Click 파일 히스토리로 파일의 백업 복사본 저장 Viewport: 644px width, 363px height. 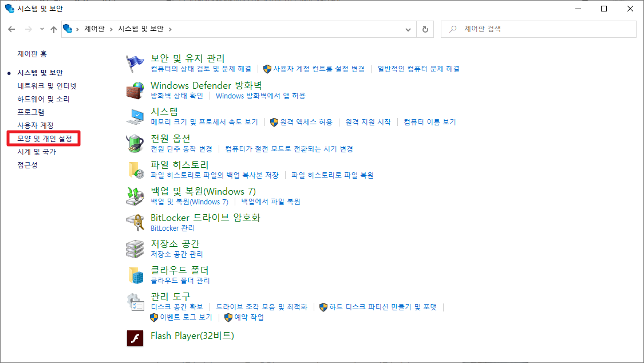pyautogui.click(x=215, y=175)
